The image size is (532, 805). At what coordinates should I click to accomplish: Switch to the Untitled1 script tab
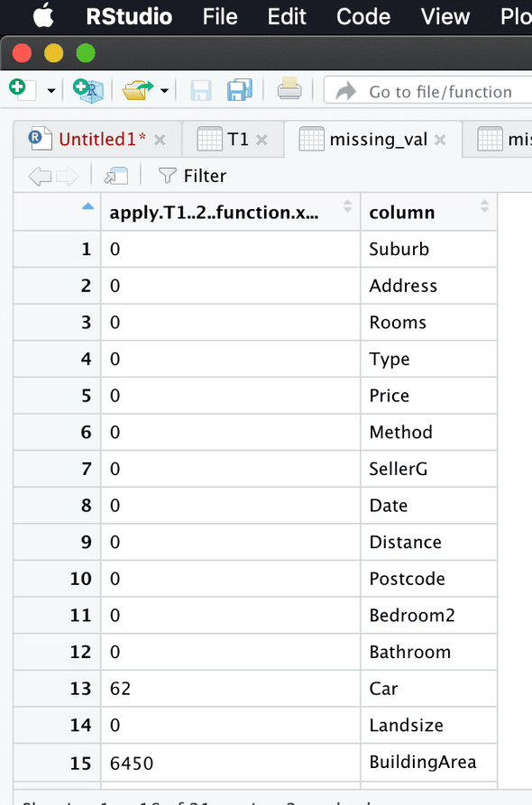point(102,139)
